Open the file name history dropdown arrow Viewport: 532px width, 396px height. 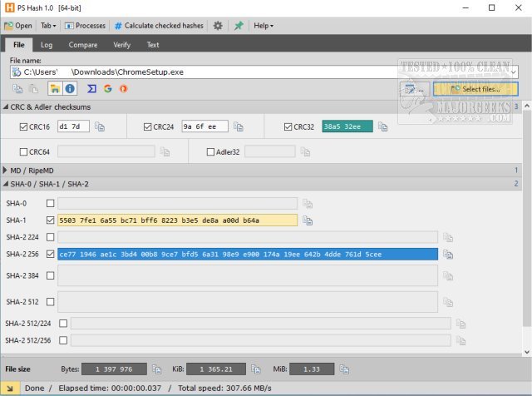pyautogui.click(x=514, y=72)
